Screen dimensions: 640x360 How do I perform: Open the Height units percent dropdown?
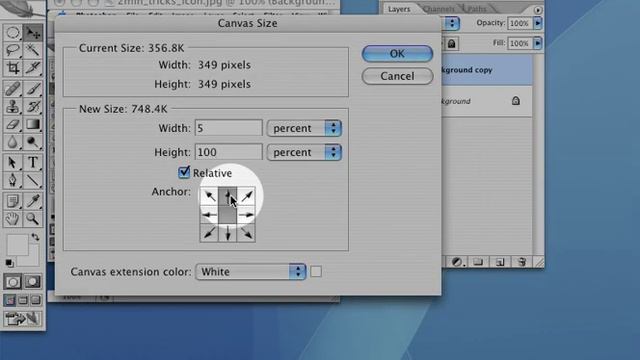304,152
